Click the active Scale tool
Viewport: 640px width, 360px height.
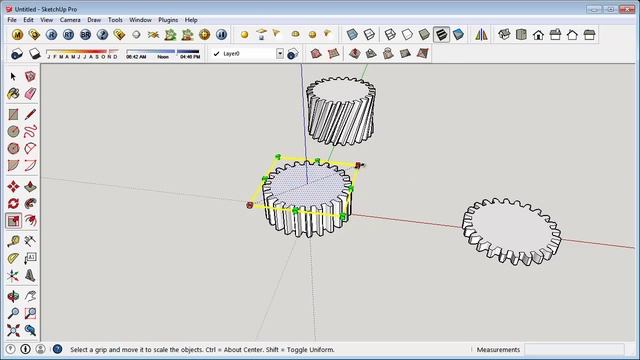[13, 220]
